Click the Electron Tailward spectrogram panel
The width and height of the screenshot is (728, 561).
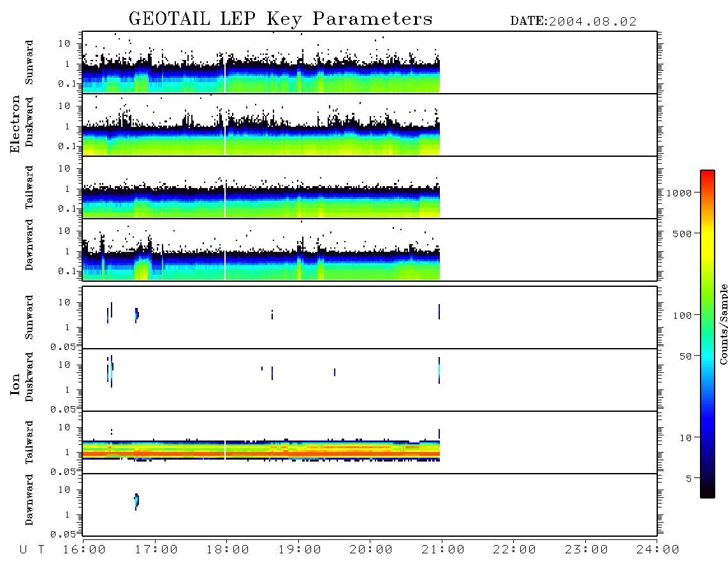point(370,187)
